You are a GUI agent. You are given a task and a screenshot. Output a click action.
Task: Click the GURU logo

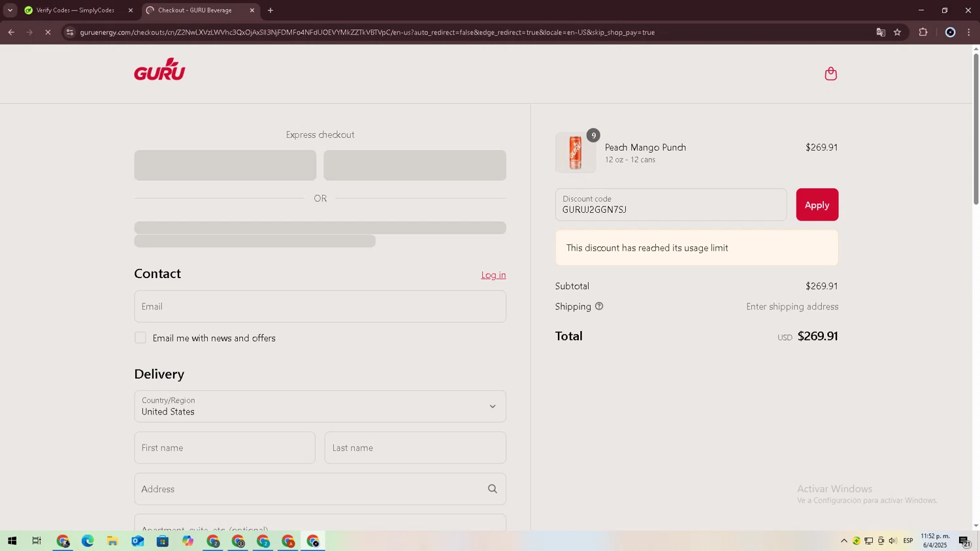point(159,69)
